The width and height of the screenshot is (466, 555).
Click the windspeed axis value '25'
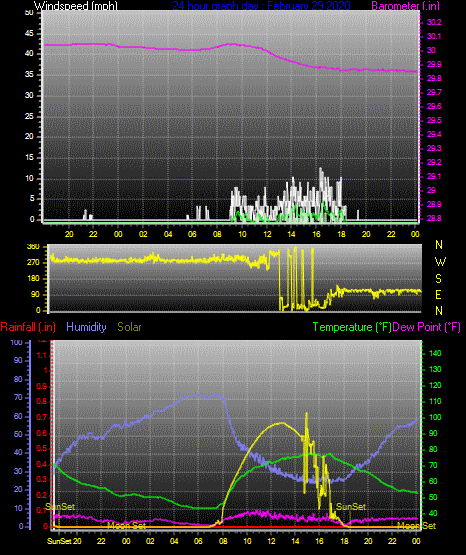pos(29,116)
